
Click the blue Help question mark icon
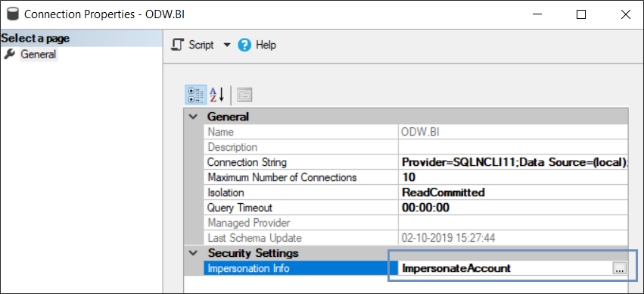[x=244, y=45]
